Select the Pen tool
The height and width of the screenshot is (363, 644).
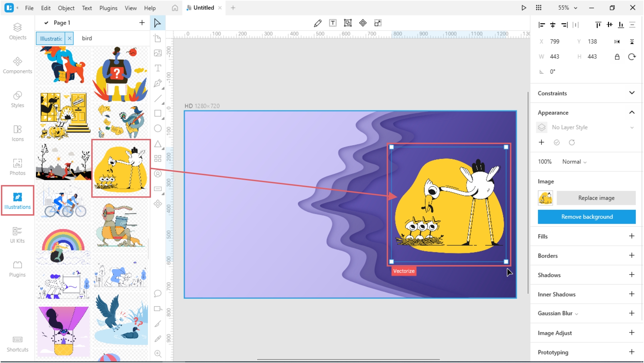click(x=158, y=83)
